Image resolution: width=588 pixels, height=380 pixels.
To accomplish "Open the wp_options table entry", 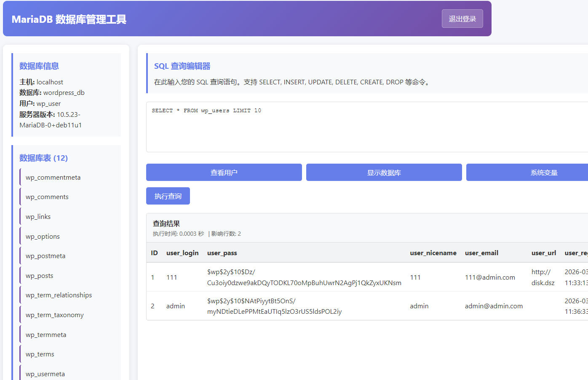I will coord(43,237).
